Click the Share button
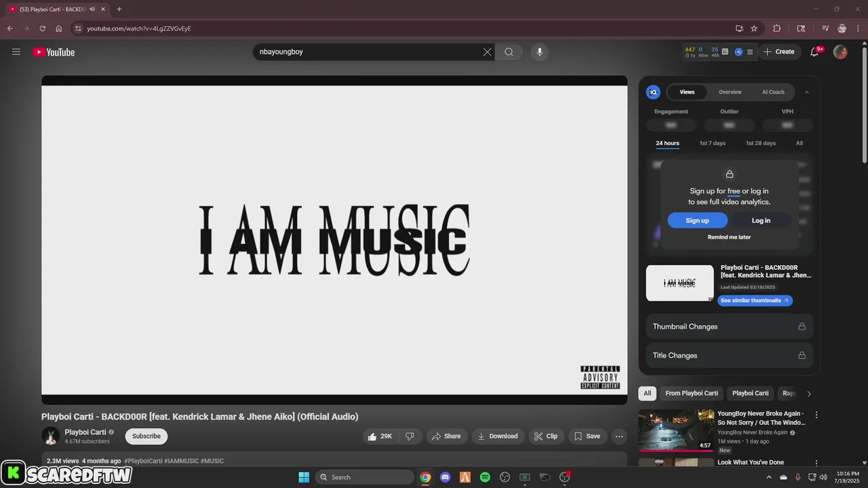The height and width of the screenshot is (488, 868). click(x=446, y=436)
